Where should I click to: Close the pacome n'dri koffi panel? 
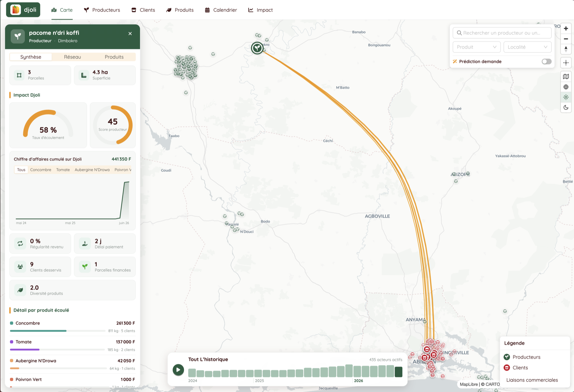coord(130,34)
